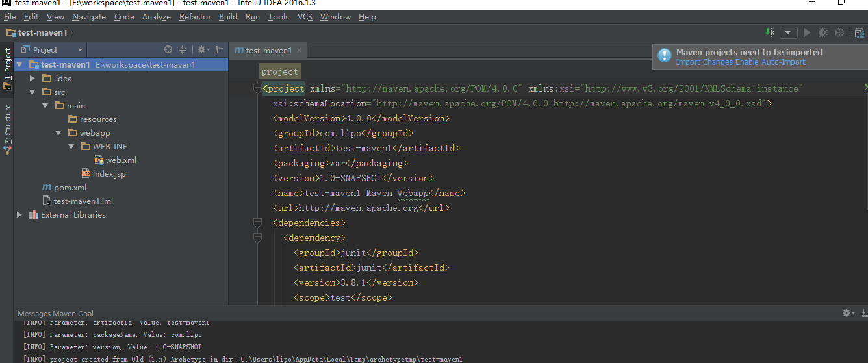Click the Make Project build icon

tap(770, 32)
